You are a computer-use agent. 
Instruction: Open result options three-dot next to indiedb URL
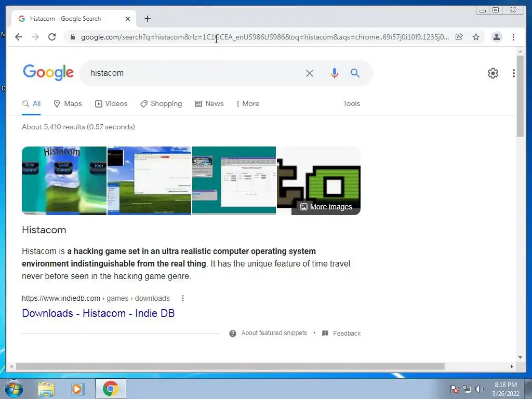point(183,298)
